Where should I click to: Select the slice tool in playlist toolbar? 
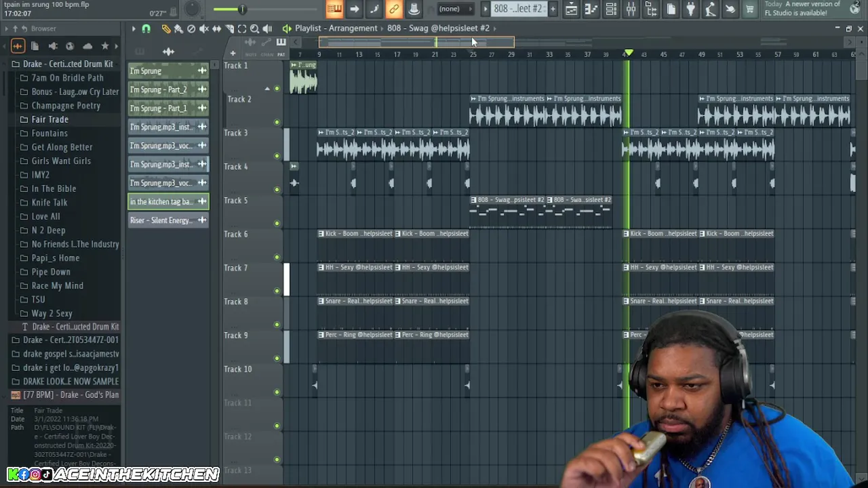pyautogui.click(x=229, y=28)
